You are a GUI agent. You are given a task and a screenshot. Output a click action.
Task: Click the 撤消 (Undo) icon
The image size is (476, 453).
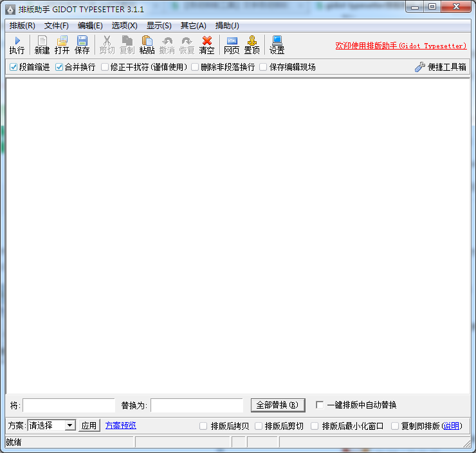point(167,45)
